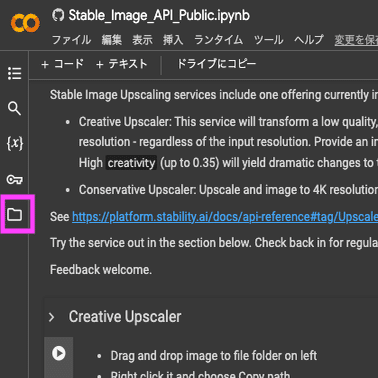
Task: Click ドライブにコピー button
Action: pyautogui.click(x=216, y=64)
